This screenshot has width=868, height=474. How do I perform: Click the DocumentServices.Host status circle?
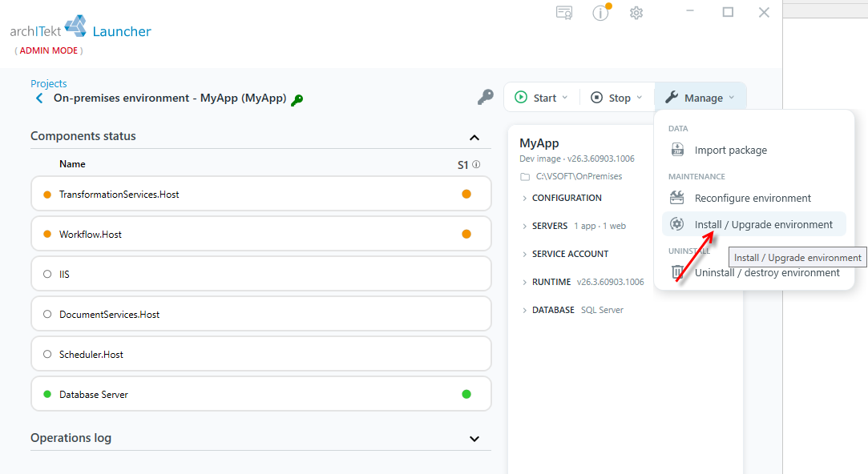pos(47,314)
